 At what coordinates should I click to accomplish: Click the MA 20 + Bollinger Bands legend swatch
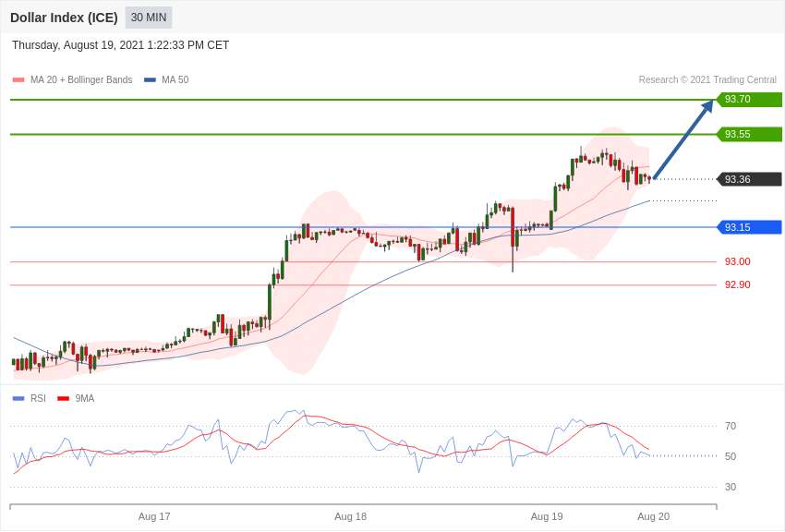click(x=18, y=80)
